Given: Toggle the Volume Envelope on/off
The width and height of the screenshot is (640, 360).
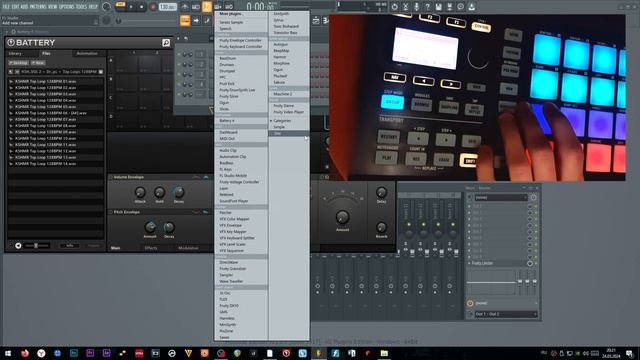Looking at the screenshot, I should (111, 177).
